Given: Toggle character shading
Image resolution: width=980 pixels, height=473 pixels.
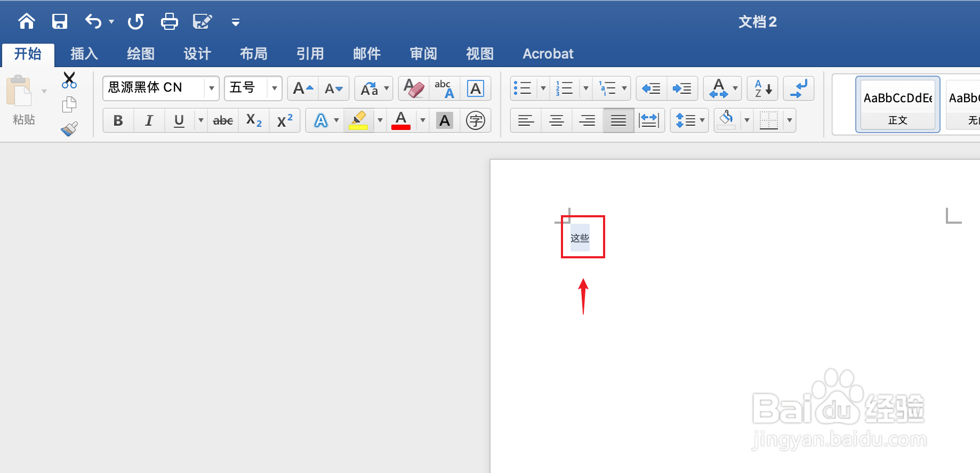Looking at the screenshot, I should coord(444,120).
